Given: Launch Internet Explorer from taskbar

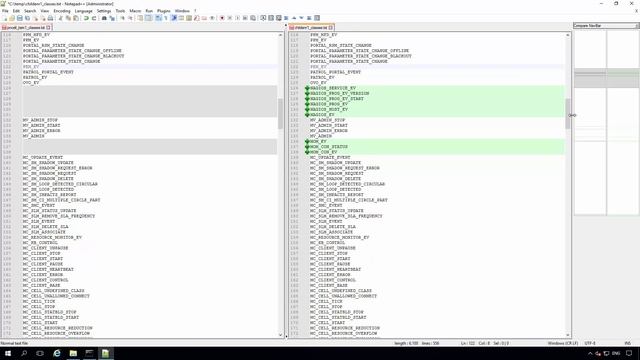Looking at the screenshot, I should (57, 353).
